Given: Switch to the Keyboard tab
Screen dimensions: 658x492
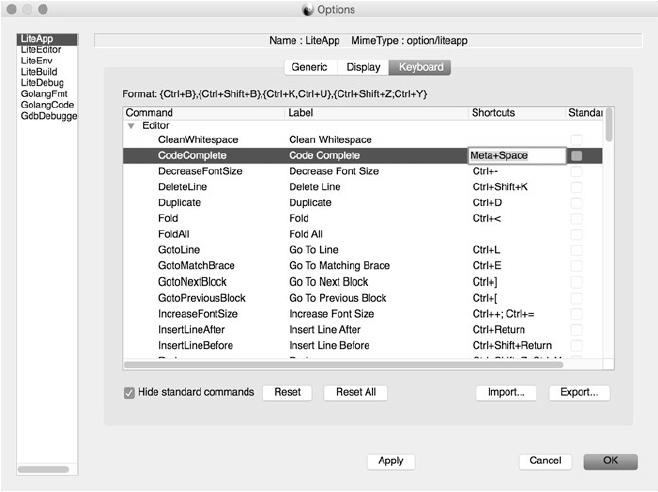Looking at the screenshot, I should [x=420, y=67].
